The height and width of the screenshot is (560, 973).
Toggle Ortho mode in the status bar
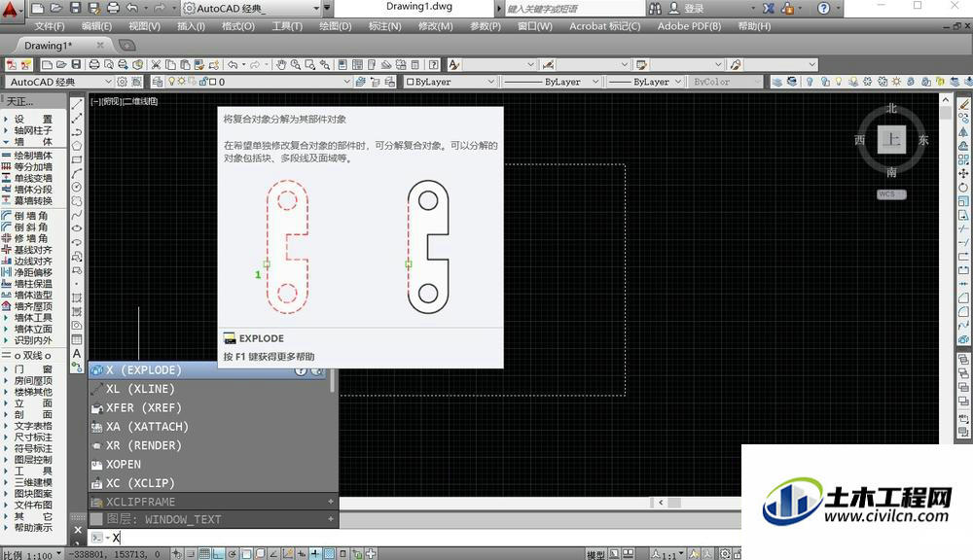click(218, 554)
